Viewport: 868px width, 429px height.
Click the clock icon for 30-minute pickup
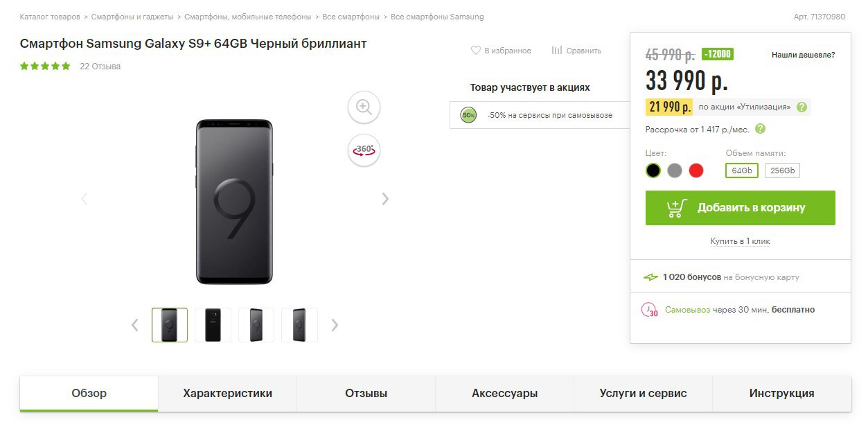point(650,310)
